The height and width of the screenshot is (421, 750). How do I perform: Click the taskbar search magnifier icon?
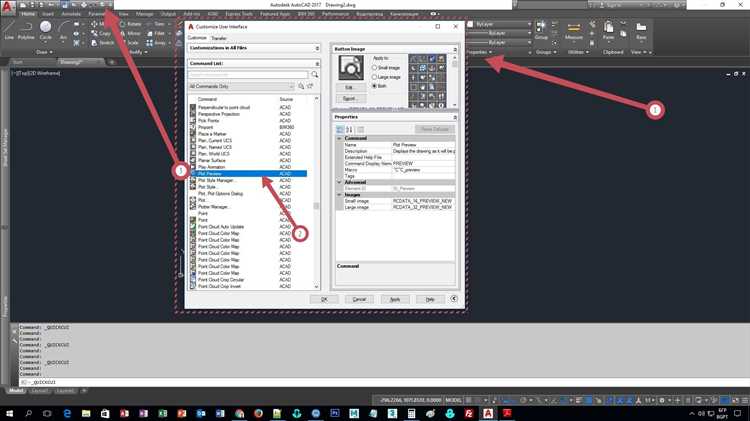click(x=28, y=413)
